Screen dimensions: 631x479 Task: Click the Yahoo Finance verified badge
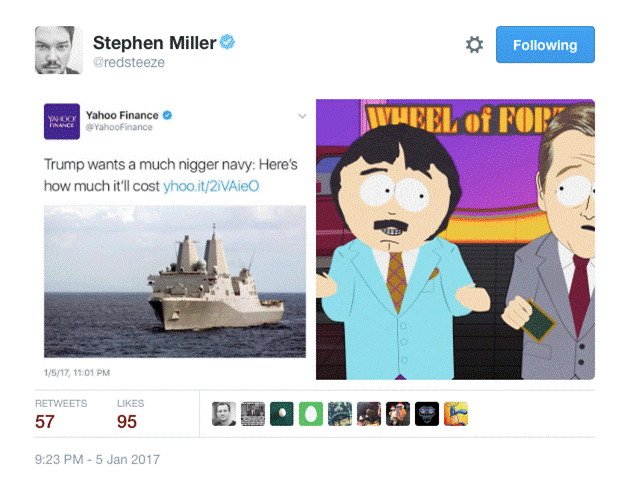click(x=167, y=116)
